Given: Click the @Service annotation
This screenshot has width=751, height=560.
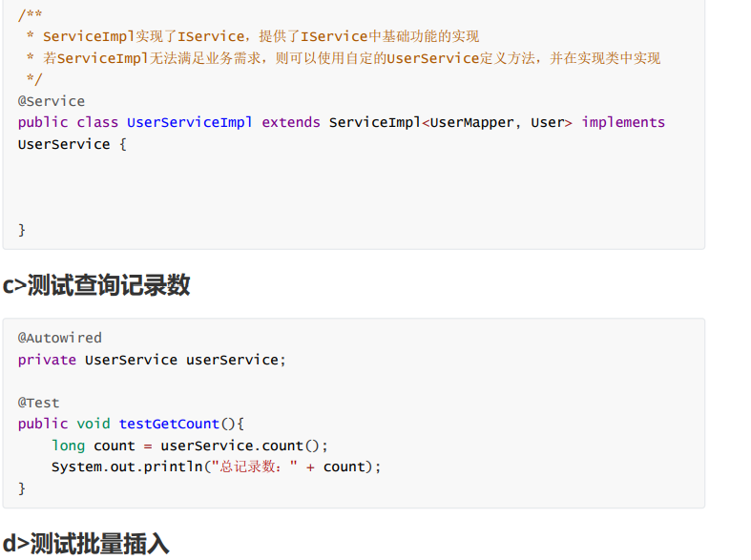Looking at the screenshot, I should (x=52, y=101).
